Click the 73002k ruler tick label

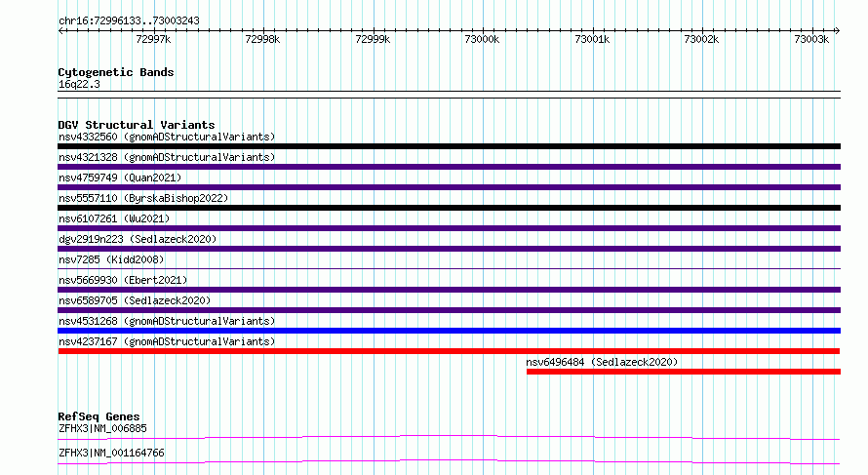[x=701, y=39]
